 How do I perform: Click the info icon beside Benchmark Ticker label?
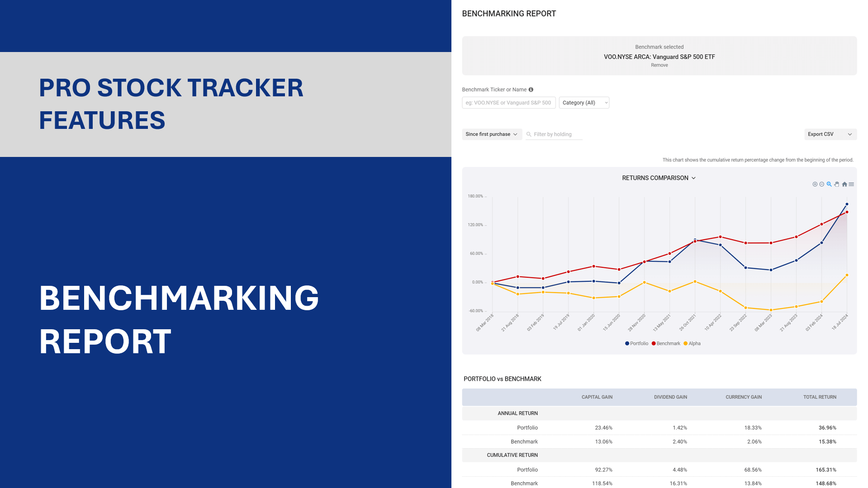tap(530, 90)
